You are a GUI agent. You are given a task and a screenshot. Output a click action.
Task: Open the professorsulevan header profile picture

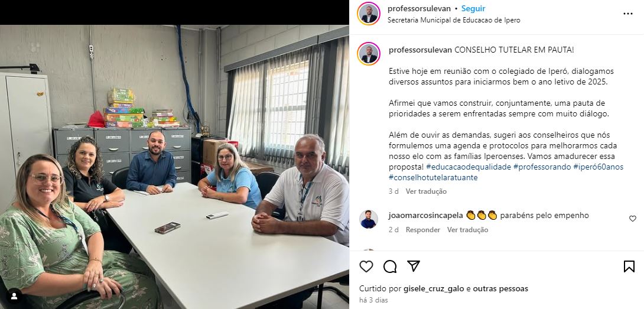coord(369,14)
